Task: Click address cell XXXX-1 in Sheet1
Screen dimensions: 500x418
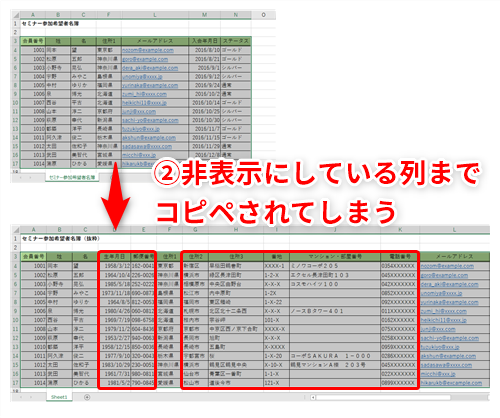Action: tap(276, 266)
